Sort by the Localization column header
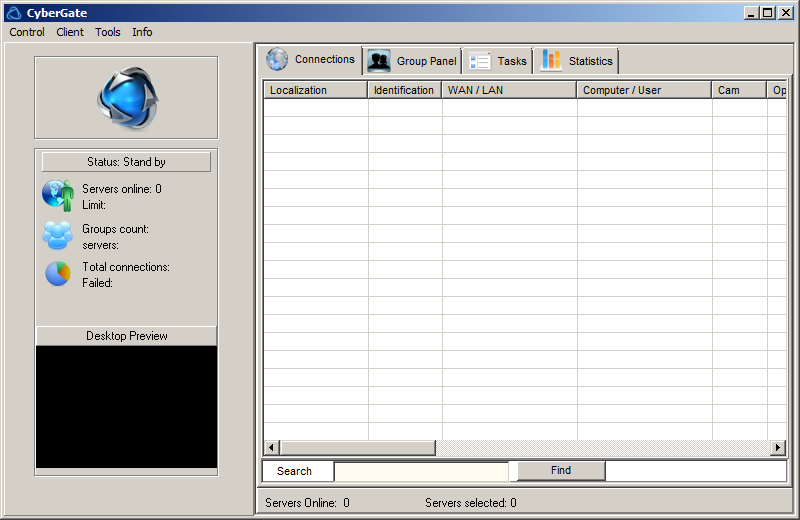 coord(315,90)
